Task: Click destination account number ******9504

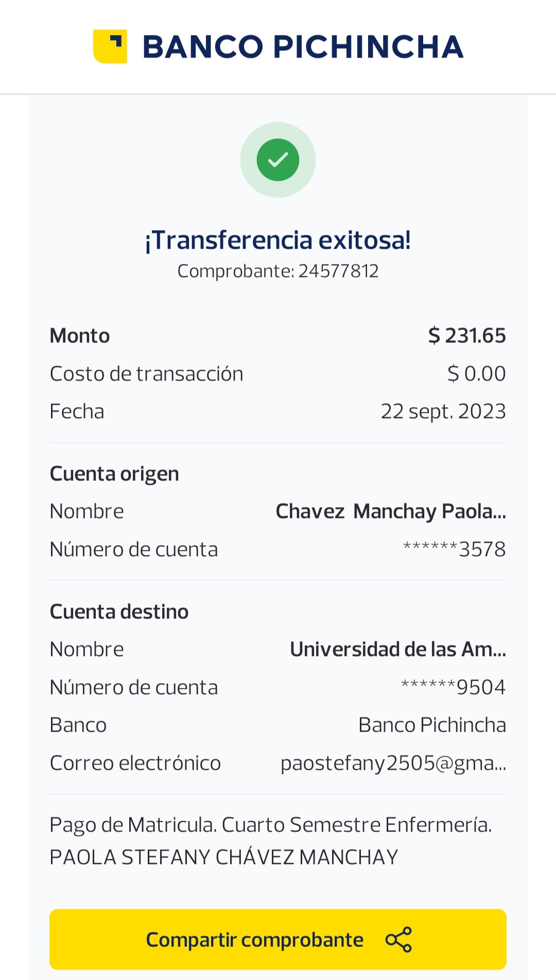Action: click(x=453, y=687)
